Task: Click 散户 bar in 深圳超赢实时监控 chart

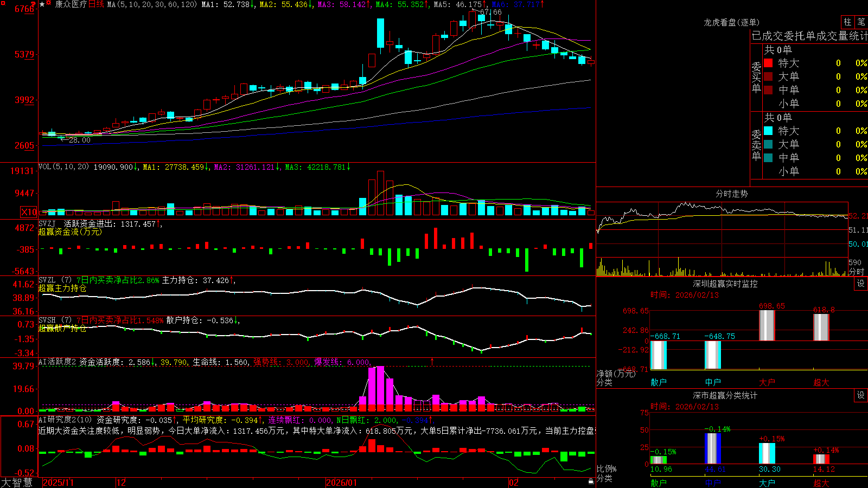Action: [659, 355]
